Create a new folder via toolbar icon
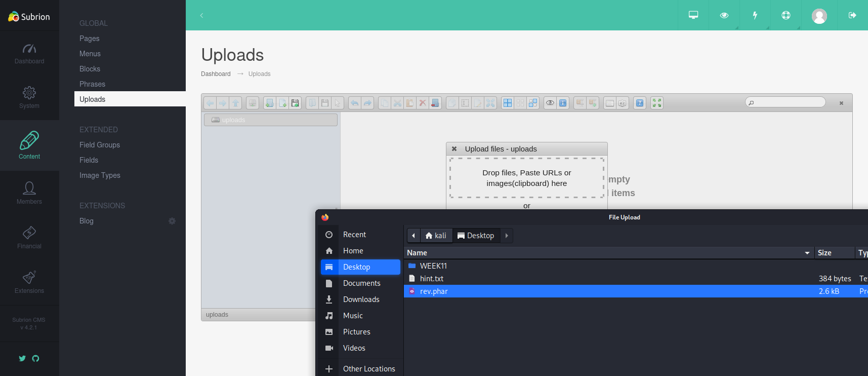 tap(270, 103)
